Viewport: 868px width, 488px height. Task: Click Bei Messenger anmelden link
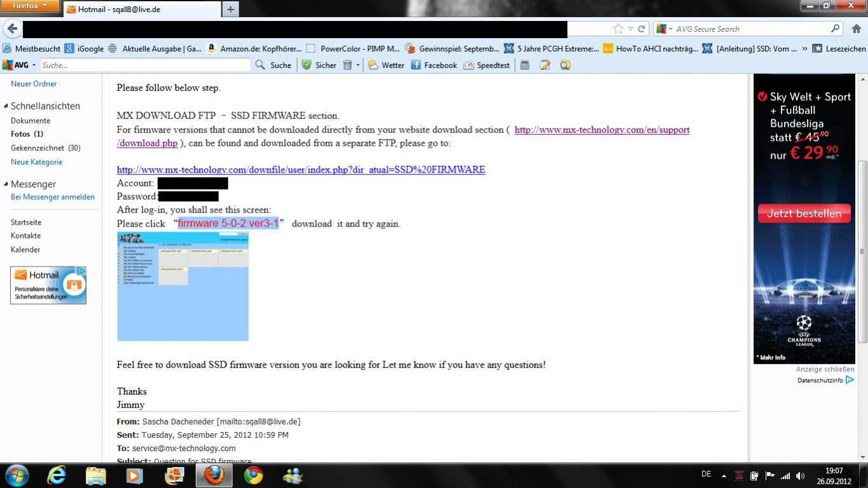pos(53,197)
